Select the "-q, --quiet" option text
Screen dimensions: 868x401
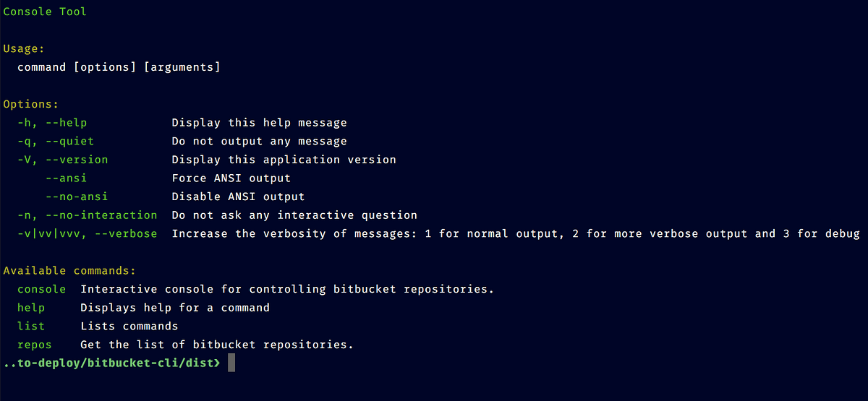tap(56, 142)
